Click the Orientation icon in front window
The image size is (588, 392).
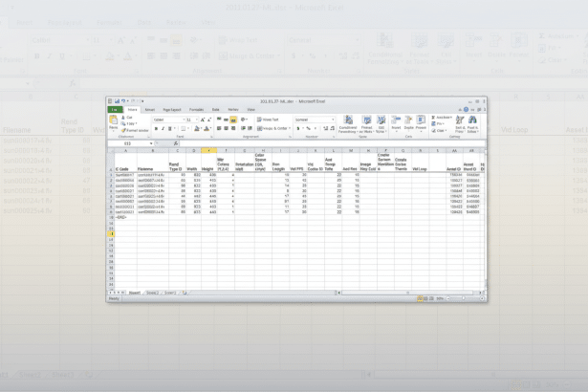point(243,120)
